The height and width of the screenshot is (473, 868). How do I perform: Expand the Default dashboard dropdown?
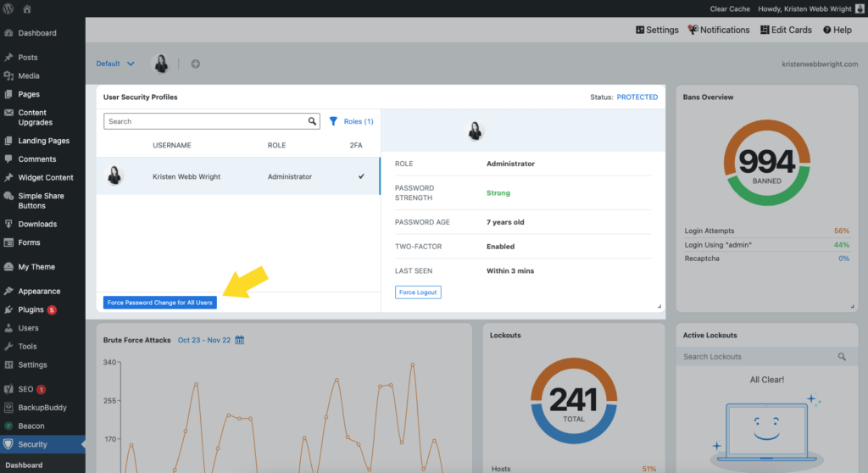(115, 64)
